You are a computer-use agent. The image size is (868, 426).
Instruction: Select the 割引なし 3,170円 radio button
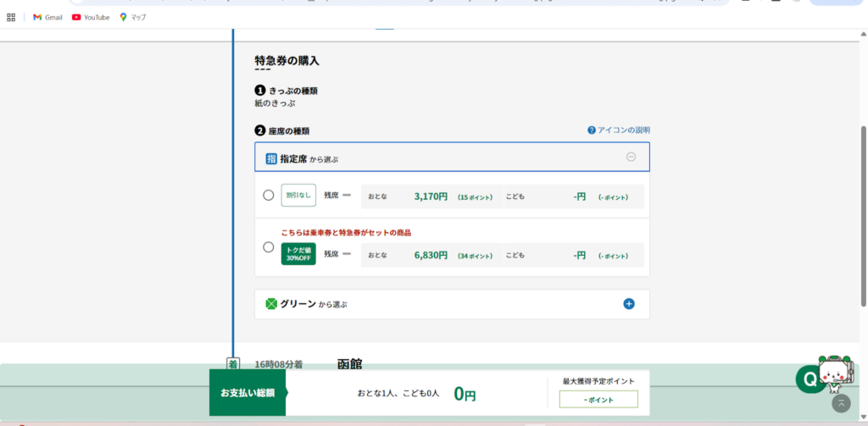[269, 196]
